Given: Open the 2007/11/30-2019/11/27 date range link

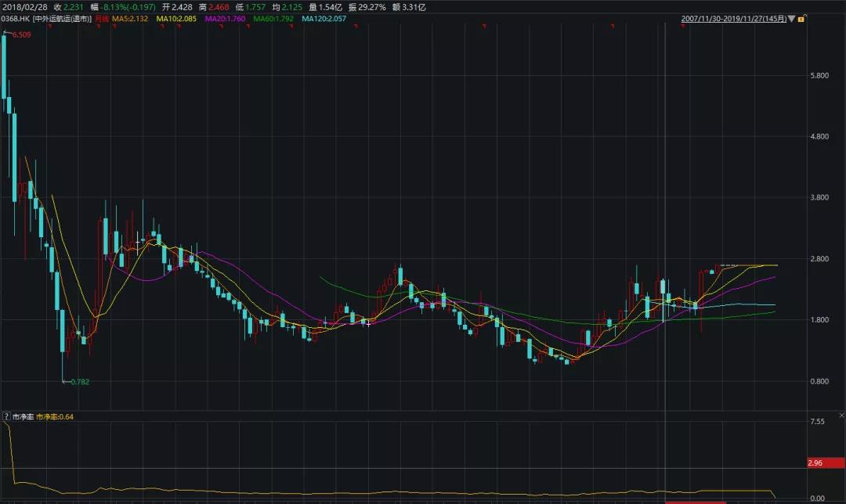Looking at the screenshot, I should 732,18.
